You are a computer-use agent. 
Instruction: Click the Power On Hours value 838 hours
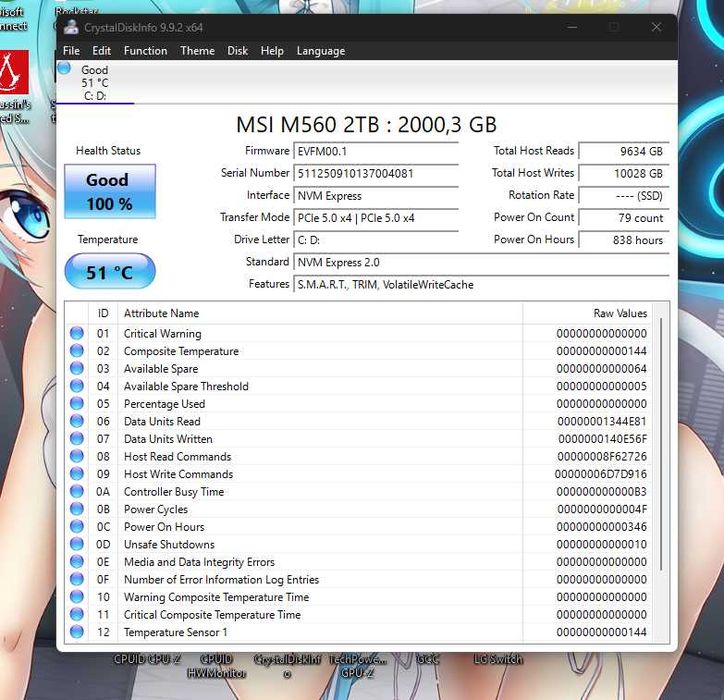point(623,240)
